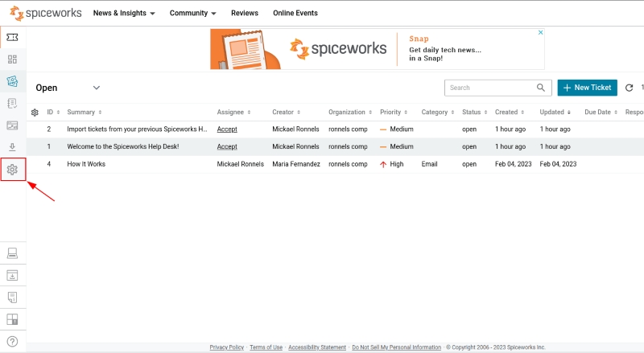The width and height of the screenshot is (644, 353).
Task: Sort tickets by ID column
Action: (x=53, y=112)
